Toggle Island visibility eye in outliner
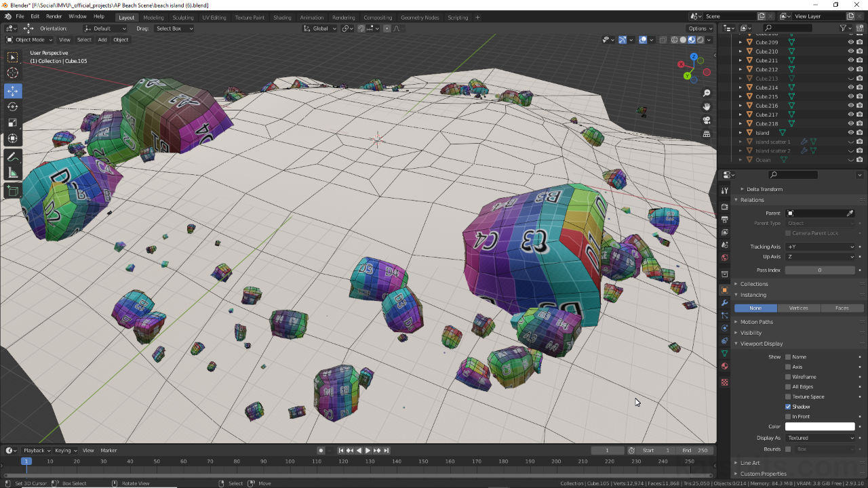The image size is (868, 488). [x=850, y=133]
